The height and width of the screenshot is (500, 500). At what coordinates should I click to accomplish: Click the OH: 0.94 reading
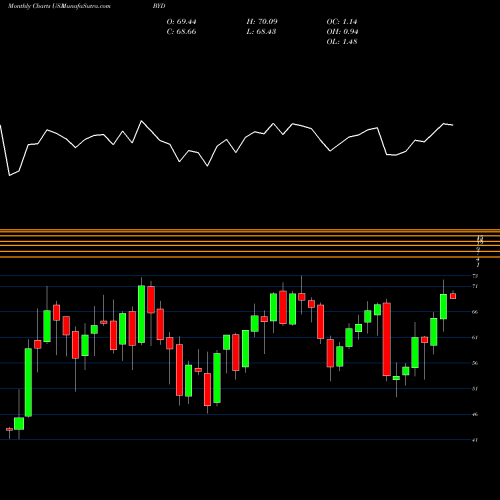point(342,32)
